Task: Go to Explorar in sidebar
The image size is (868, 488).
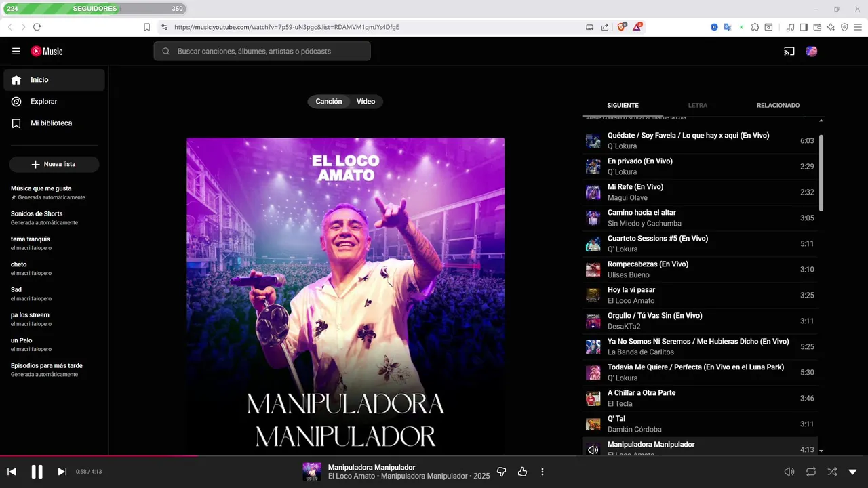Action: [54, 102]
